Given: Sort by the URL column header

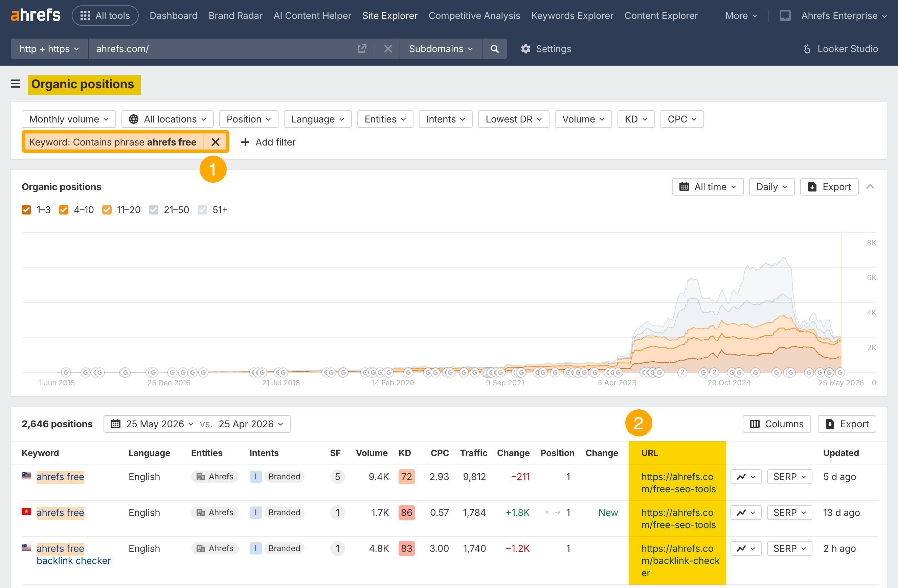Looking at the screenshot, I should [x=649, y=453].
